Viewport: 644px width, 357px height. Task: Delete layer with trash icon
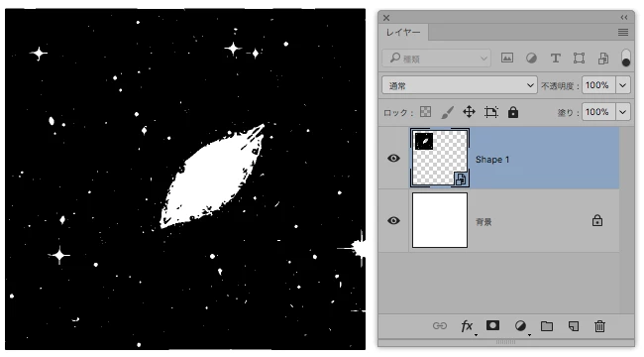tap(599, 326)
